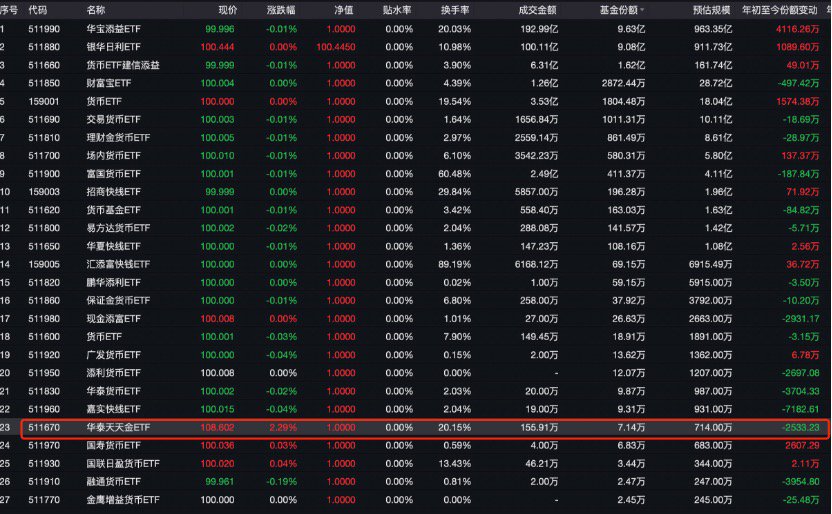Image resolution: width=832 pixels, height=514 pixels.
Task: Click fund code 511990
Action: click(x=44, y=29)
